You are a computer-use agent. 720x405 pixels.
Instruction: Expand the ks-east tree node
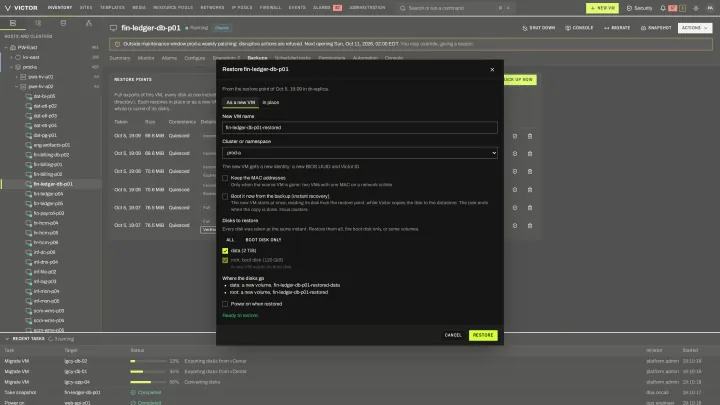coord(11,57)
